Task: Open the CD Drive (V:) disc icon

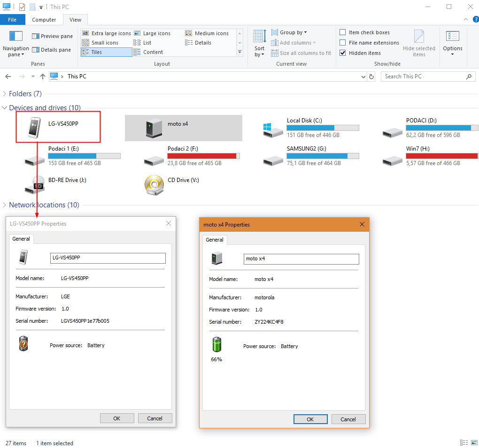Action: tap(154, 184)
